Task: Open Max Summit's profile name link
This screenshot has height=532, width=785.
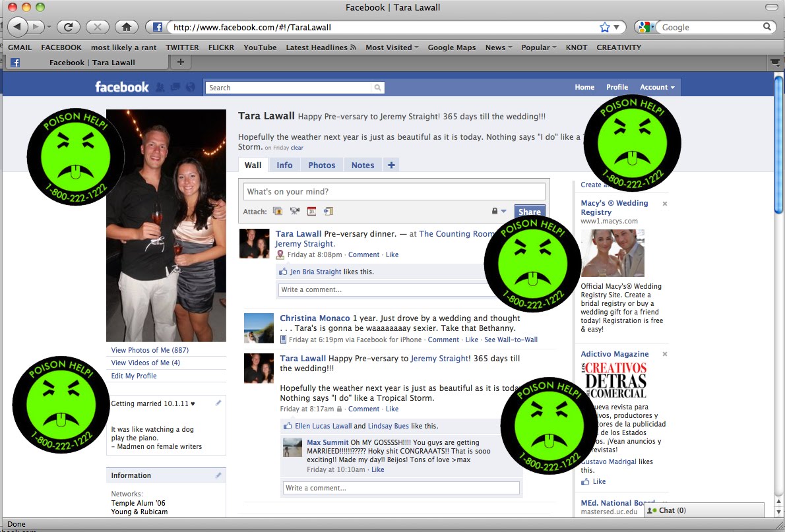Action: [x=327, y=442]
